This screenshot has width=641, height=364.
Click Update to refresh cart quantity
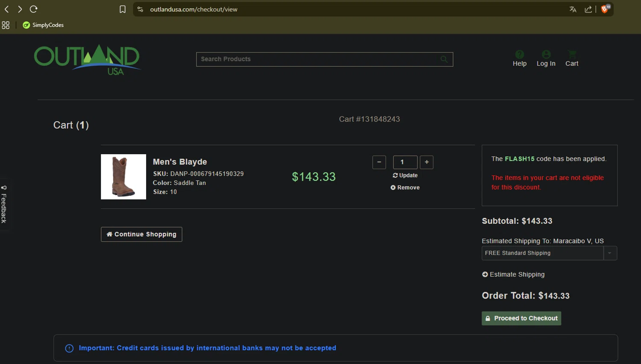coord(405,176)
